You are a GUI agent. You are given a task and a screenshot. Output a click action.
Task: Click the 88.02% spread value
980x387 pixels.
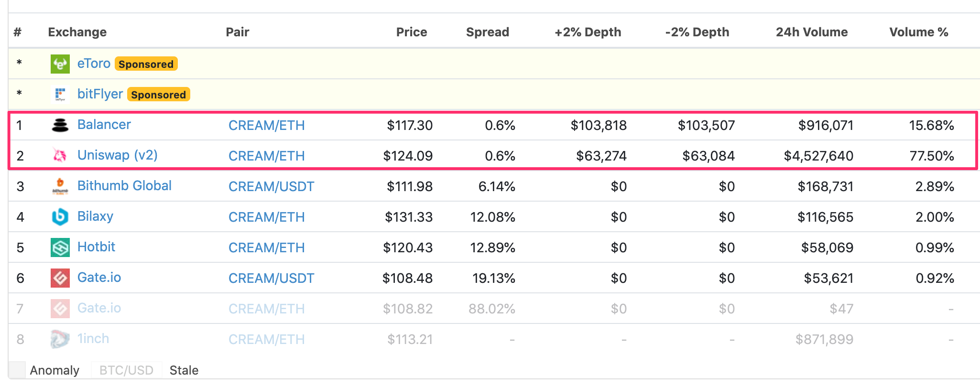(x=492, y=309)
